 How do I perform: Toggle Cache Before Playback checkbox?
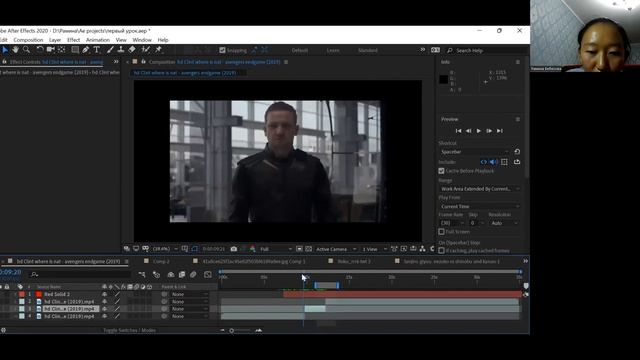[441, 171]
